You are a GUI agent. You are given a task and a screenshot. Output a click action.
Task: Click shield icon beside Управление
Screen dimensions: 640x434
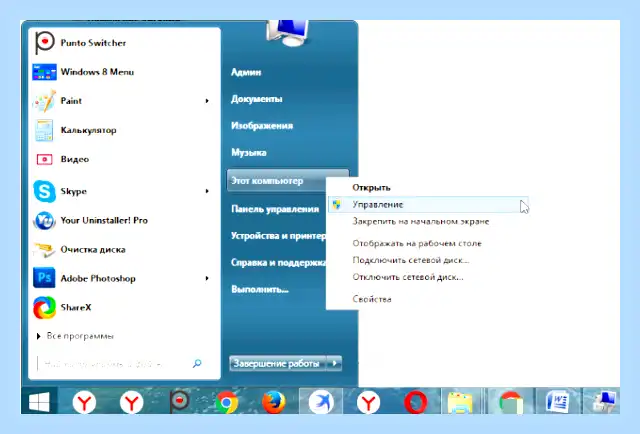(x=337, y=205)
